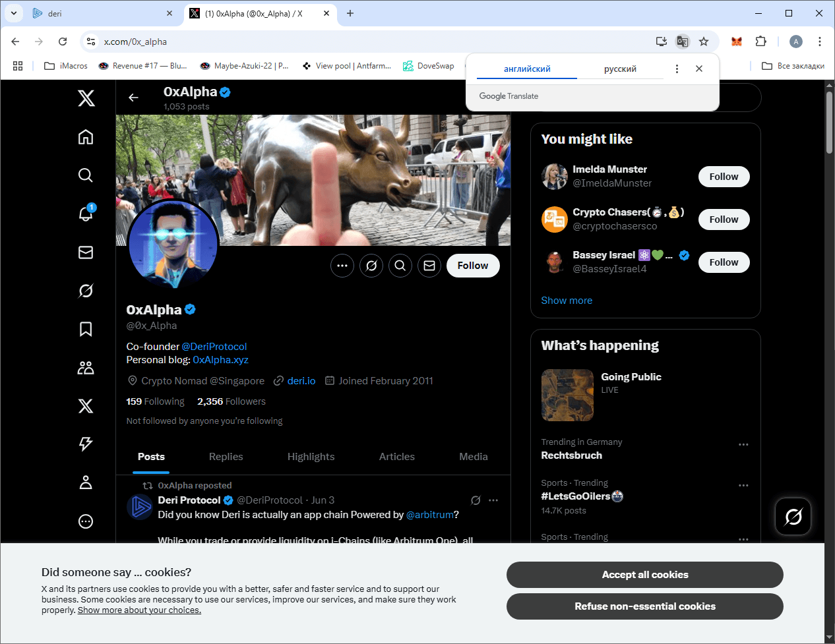Image resolution: width=835 pixels, height=644 pixels.
Task: Follow Crypto Chasers
Action: [724, 220]
